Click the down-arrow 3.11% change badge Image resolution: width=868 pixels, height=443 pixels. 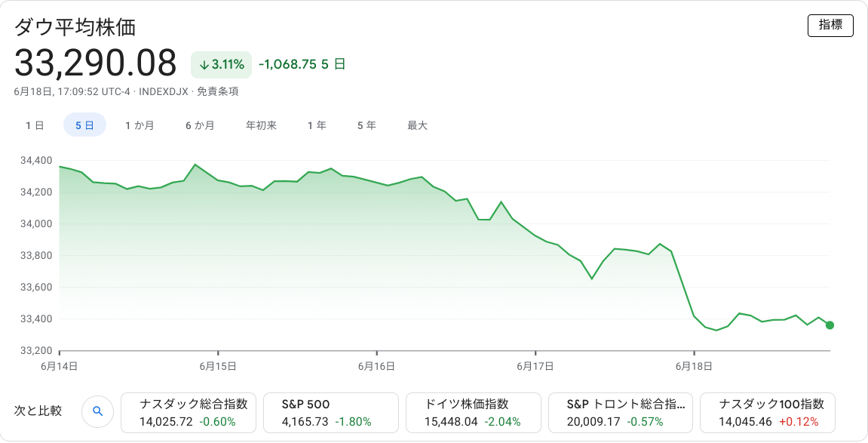pos(222,65)
